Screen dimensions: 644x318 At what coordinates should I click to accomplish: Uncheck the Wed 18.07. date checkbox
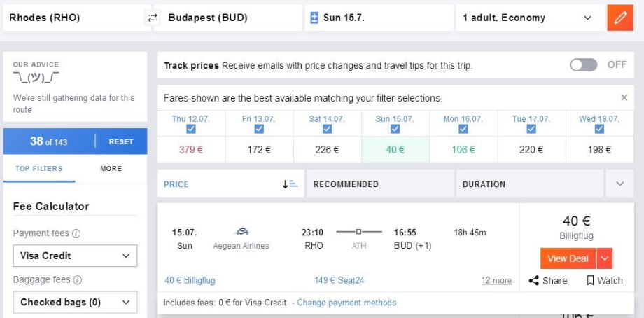pyautogui.click(x=599, y=129)
